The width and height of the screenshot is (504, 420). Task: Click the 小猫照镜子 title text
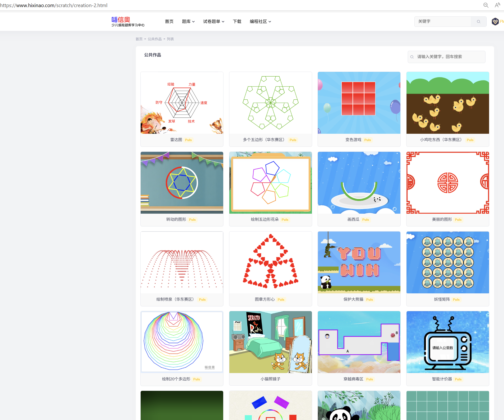[x=270, y=379]
